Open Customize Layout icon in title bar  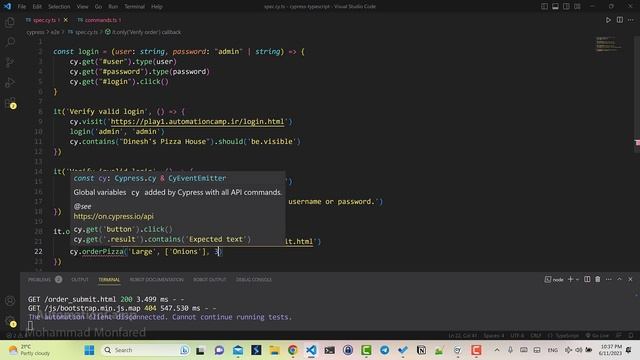(577, 7)
